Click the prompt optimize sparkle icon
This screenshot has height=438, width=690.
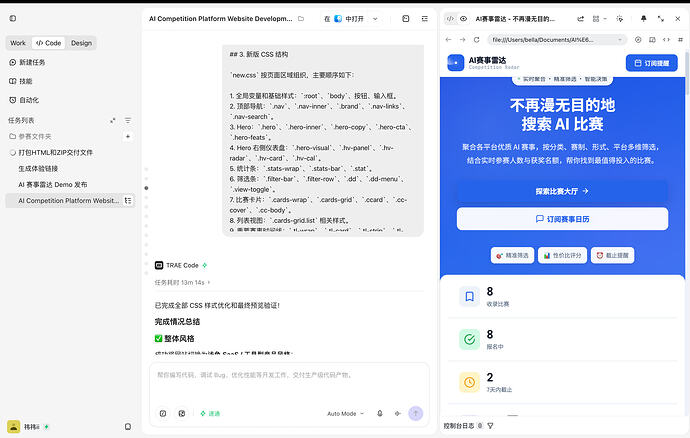(398, 414)
